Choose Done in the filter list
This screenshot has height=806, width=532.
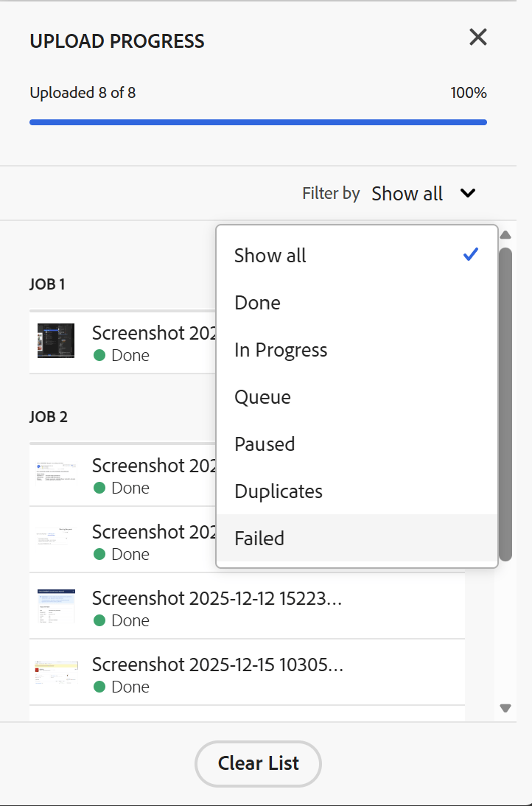(x=257, y=302)
